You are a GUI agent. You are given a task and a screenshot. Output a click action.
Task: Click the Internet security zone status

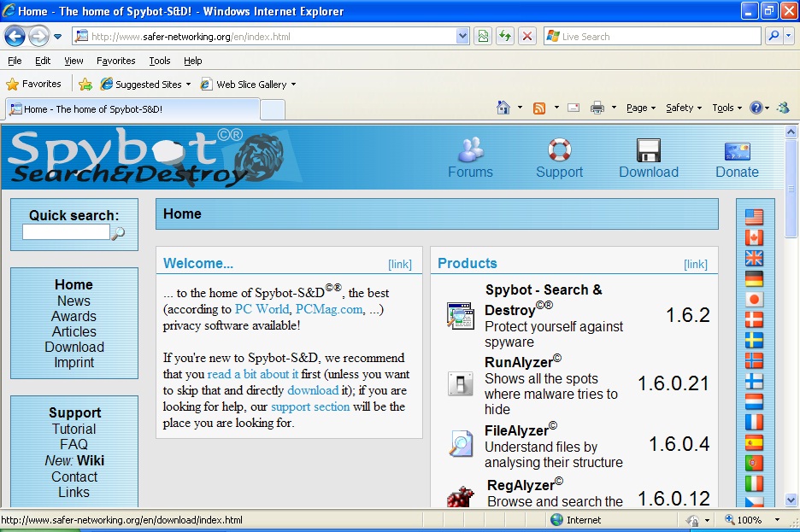coord(575,520)
